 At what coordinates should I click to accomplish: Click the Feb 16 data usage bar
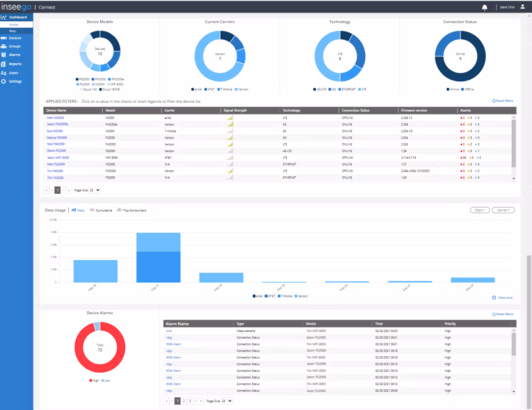pyautogui.click(x=95, y=271)
